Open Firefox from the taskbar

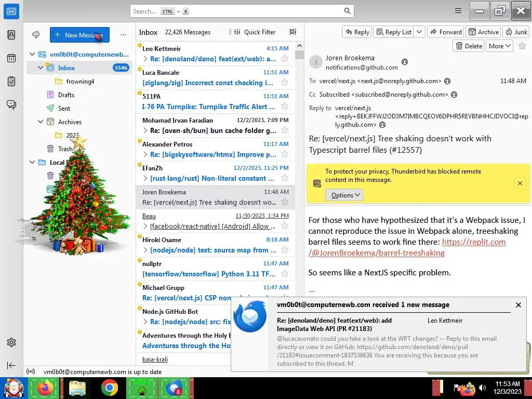[x=45, y=388]
